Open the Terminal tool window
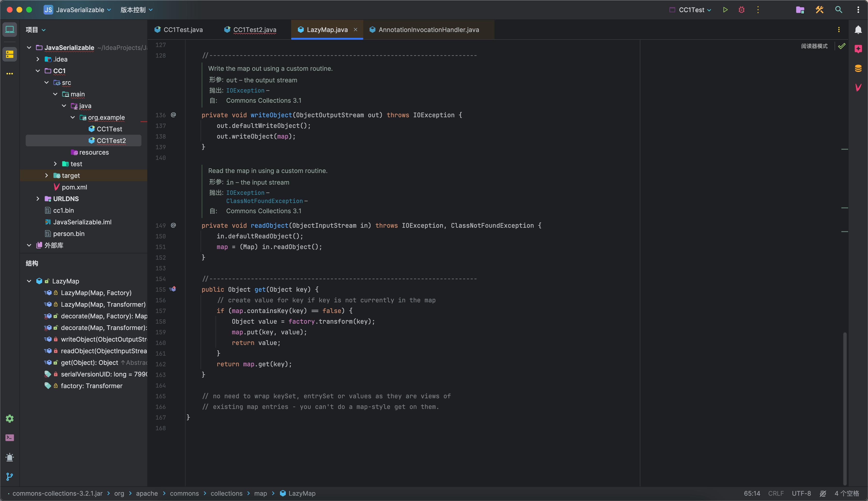Viewport: 868px width, 501px height. click(x=10, y=438)
